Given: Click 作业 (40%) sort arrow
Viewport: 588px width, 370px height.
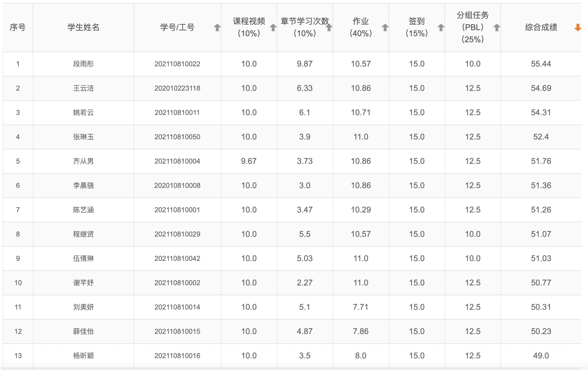Looking at the screenshot, I should (x=385, y=28).
